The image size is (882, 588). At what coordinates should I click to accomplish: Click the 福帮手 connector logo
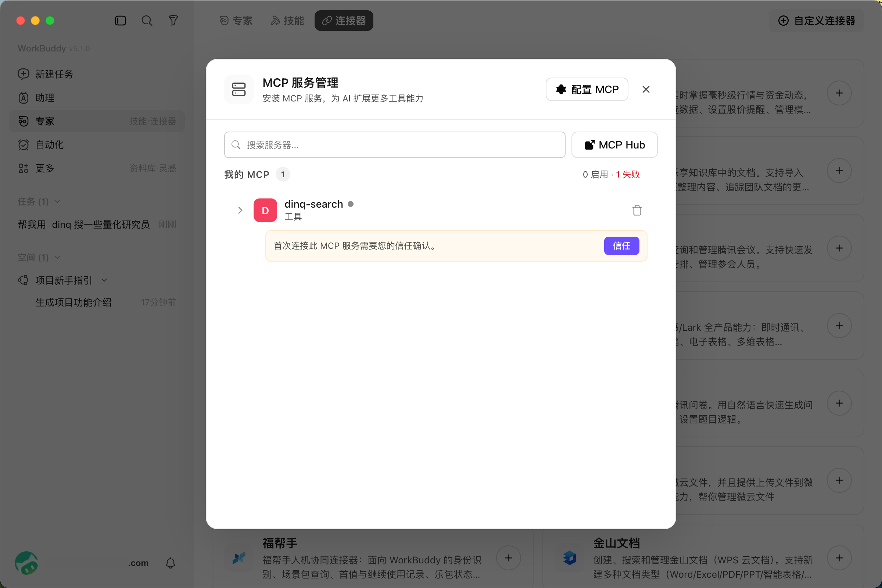[x=239, y=558]
